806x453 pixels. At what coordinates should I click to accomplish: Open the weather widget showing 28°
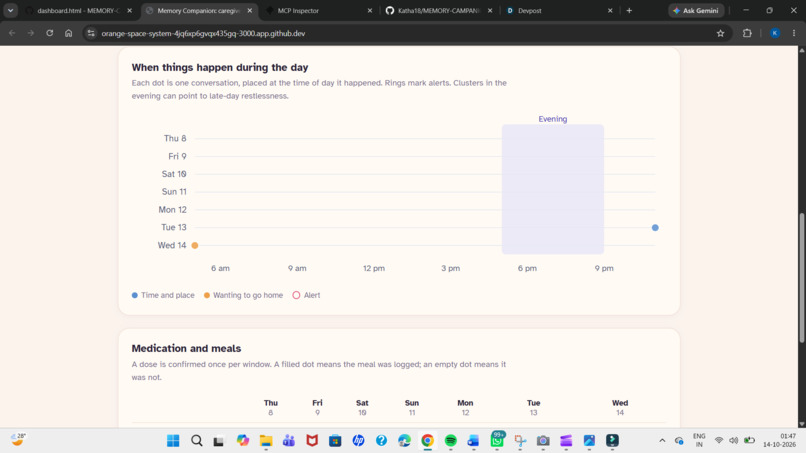coord(18,440)
